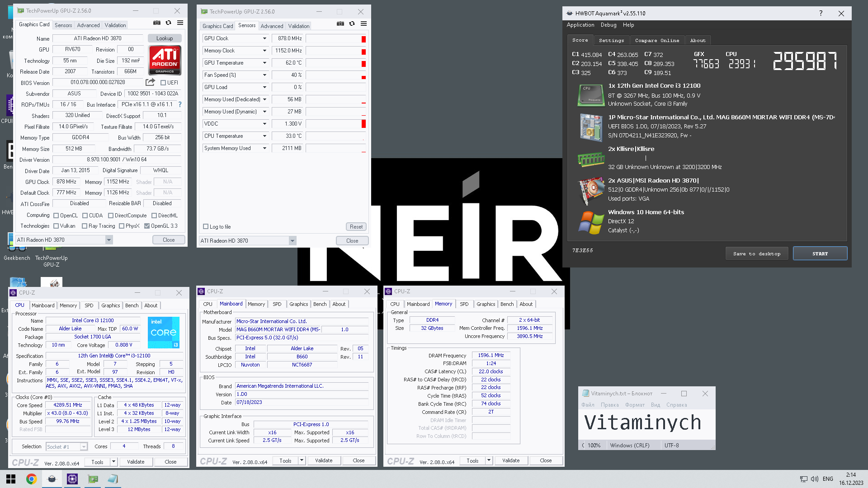Switch to Advanced tab in left GPU-Z window

(88, 25)
